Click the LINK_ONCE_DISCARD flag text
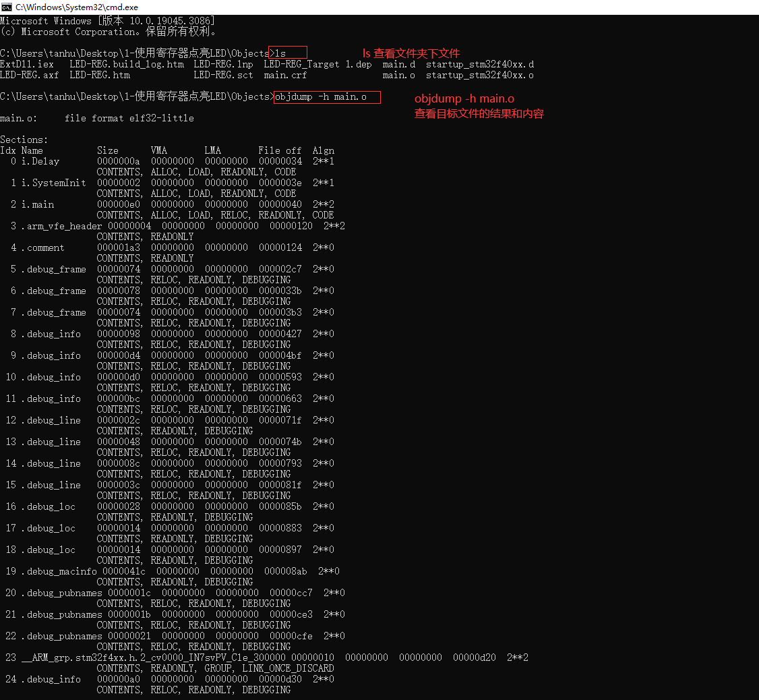 (288, 669)
